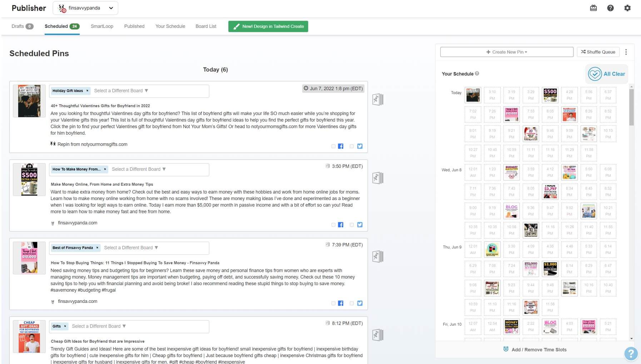Open the help question mark in header

pos(610,8)
